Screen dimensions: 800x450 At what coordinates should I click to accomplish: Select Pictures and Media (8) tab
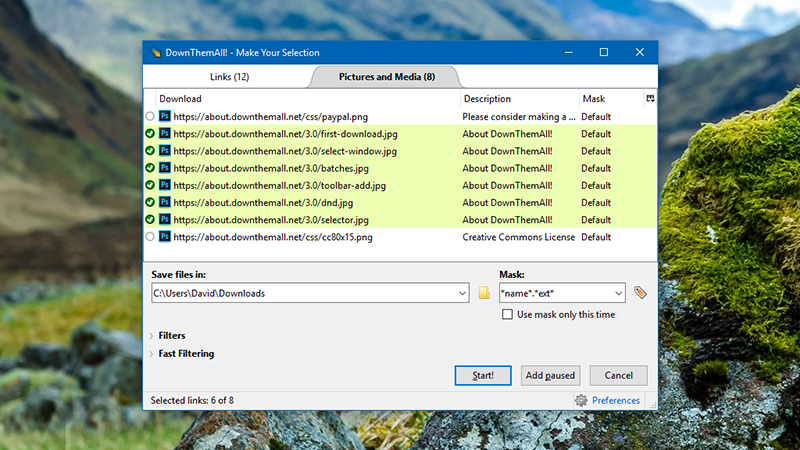pos(387,77)
